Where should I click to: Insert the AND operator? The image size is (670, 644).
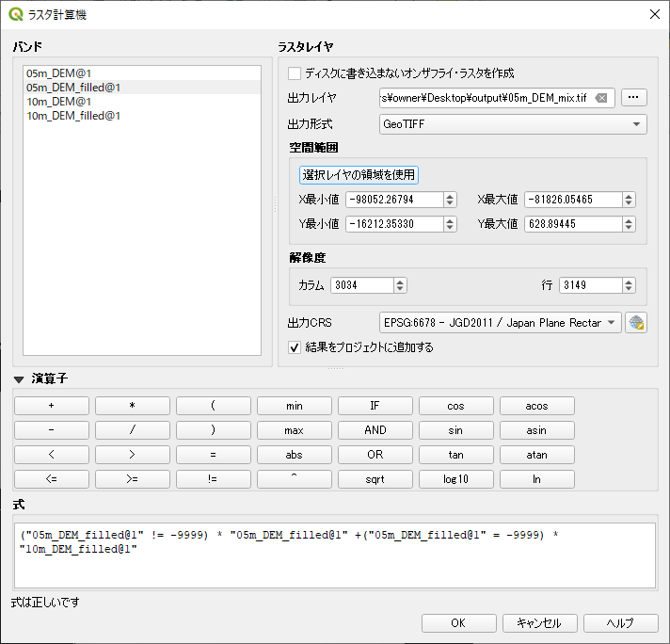tap(375, 429)
